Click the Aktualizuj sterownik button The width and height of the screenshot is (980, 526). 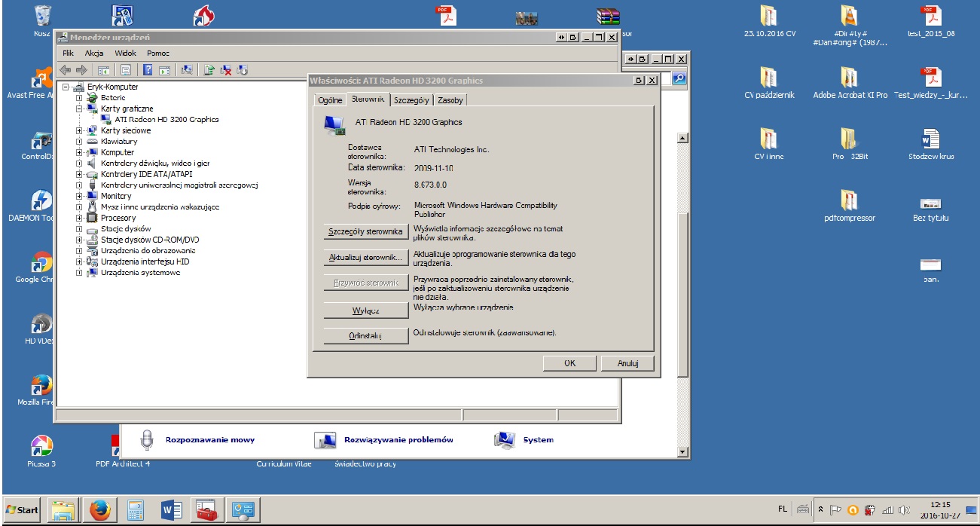click(x=366, y=258)
